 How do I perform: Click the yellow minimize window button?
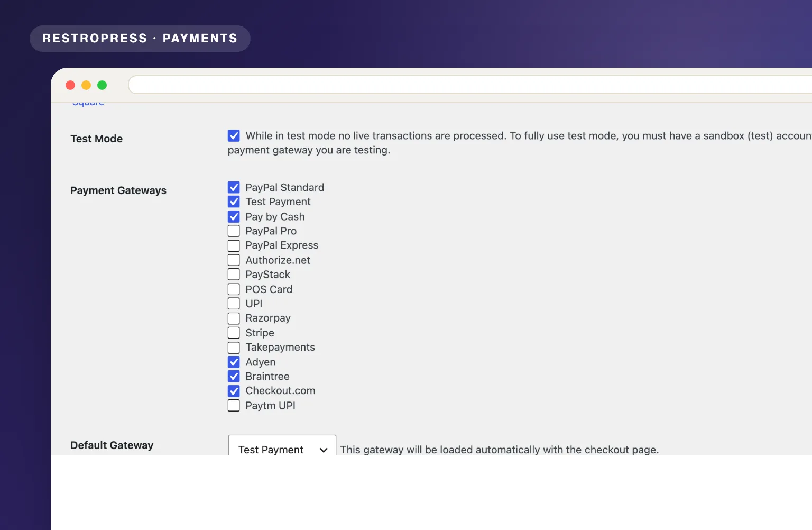point(86,85)
